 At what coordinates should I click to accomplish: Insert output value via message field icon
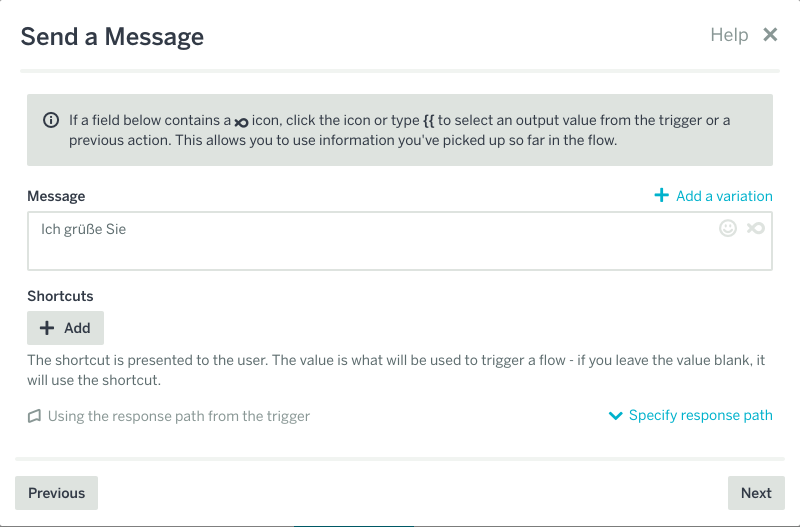pos(756,228)
